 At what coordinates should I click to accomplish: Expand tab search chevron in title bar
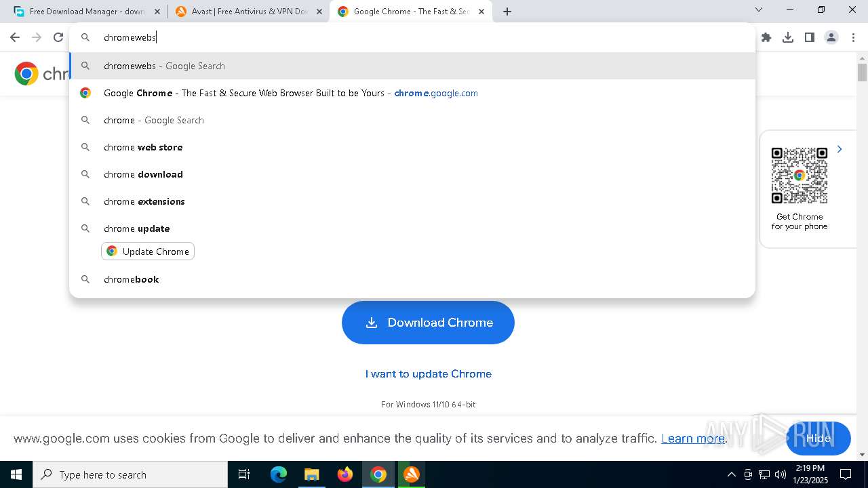(759, 10)
